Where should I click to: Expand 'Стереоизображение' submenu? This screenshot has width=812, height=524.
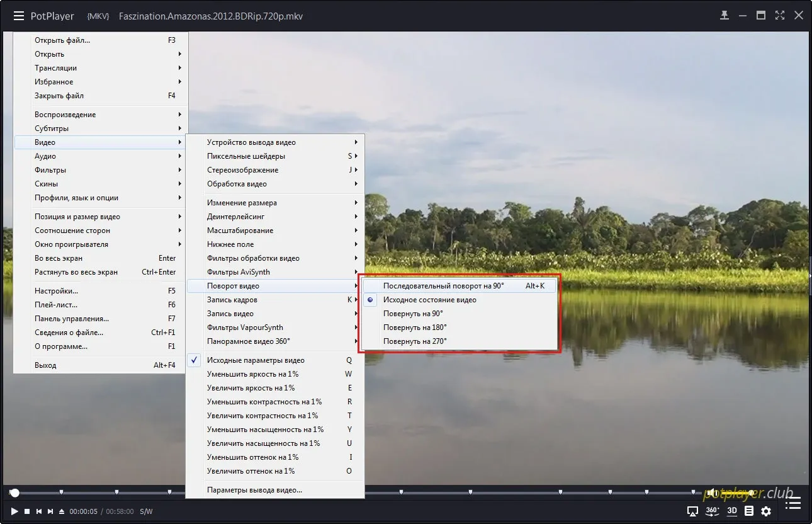coord(275,170)
